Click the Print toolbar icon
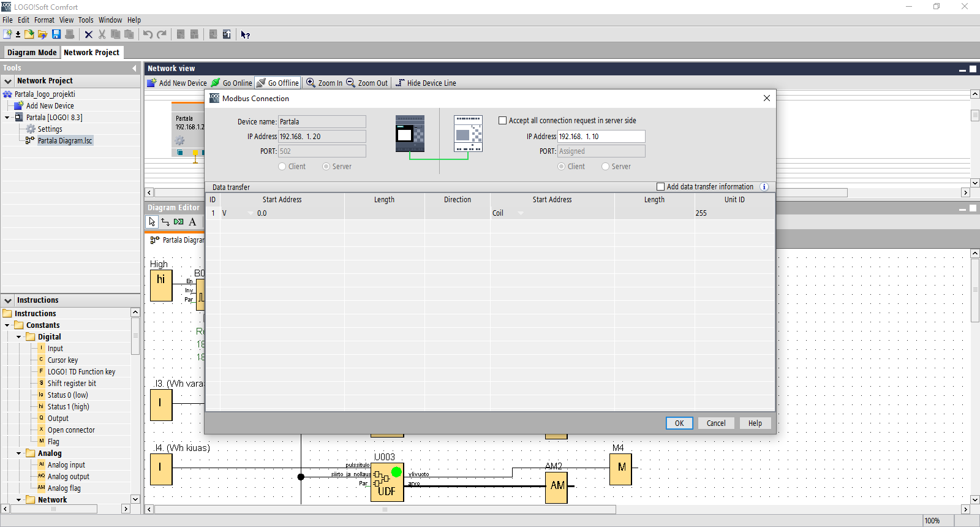The image size is (980, 527). [70, 34]
